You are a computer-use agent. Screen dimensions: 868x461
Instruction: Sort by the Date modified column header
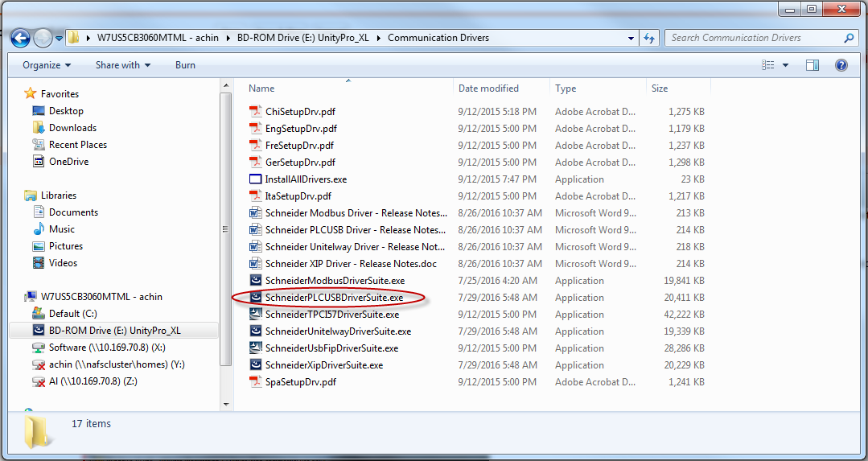pos(489,88)
